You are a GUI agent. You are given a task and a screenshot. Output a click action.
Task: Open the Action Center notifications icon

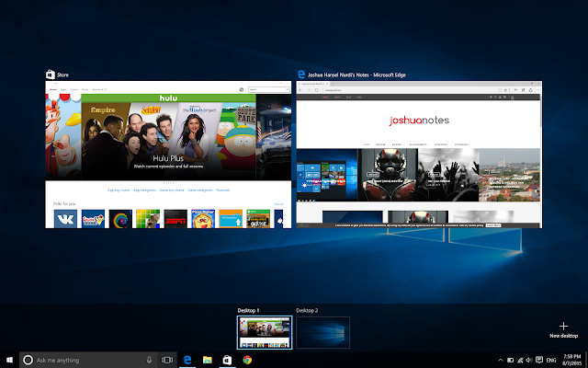[x=539, y=360]
